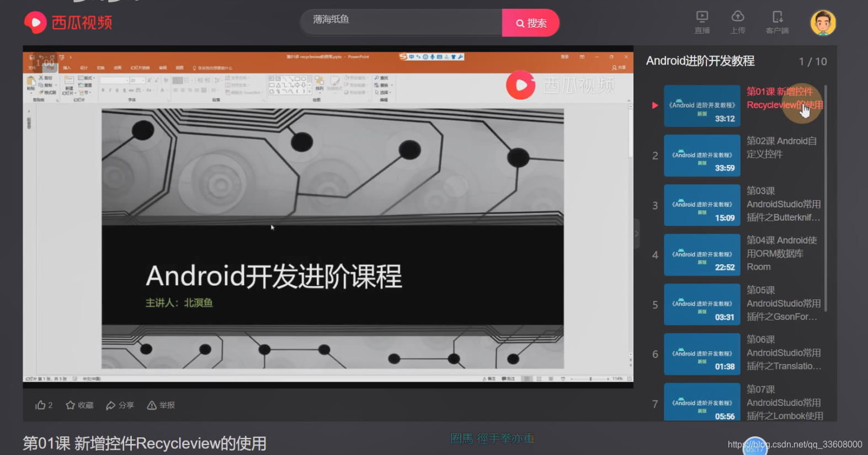The height and width of the screenshot is (455, 868).
Task: Open the user avatar profile
Action: pyautogui.click(x=823, y=23)
